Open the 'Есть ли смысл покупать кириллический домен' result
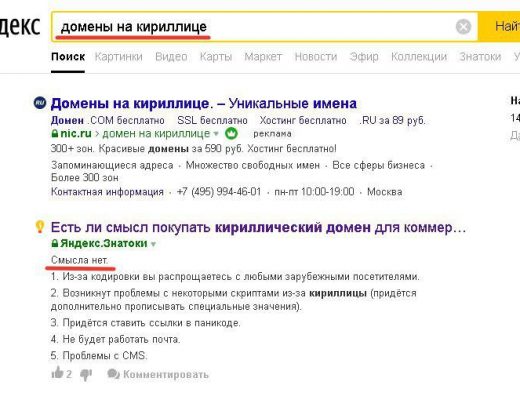520x400 pixels. click(x=258, y=228)
